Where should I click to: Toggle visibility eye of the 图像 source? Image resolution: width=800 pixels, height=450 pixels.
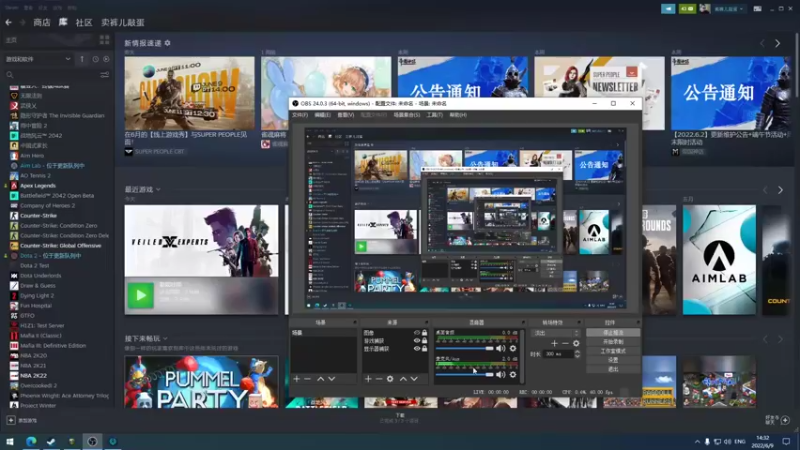point(417,333)
